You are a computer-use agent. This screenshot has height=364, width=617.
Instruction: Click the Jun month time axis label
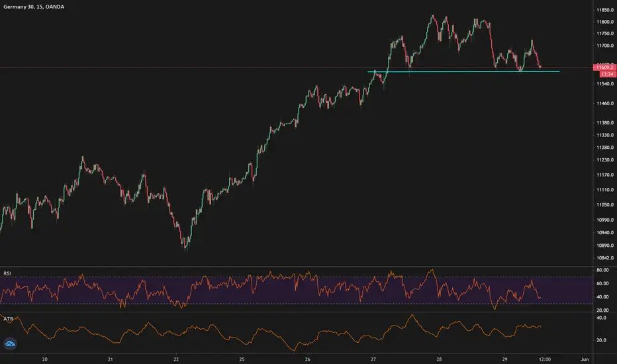pyautogui.click(x=585, y=359)
